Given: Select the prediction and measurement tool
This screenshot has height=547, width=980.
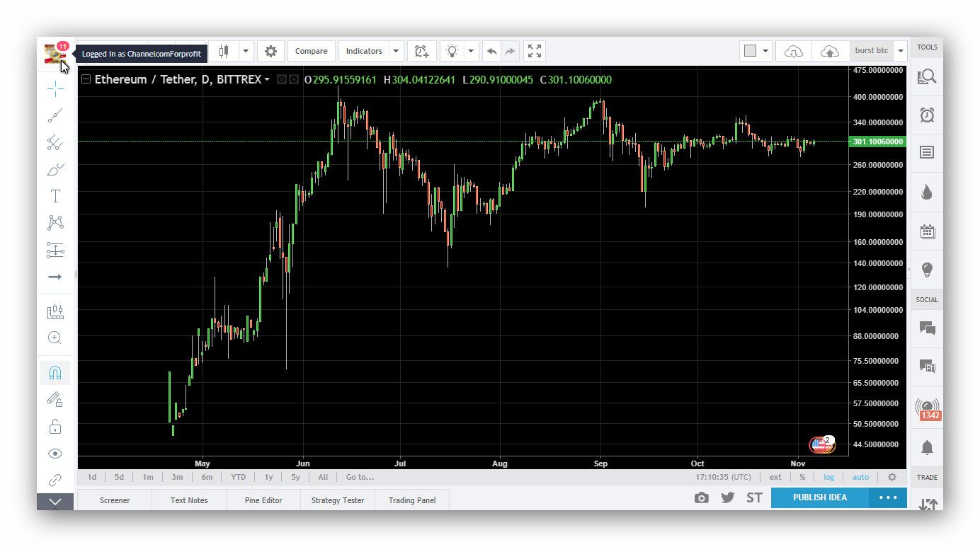Looking at the screenshot, I should 55,250.
